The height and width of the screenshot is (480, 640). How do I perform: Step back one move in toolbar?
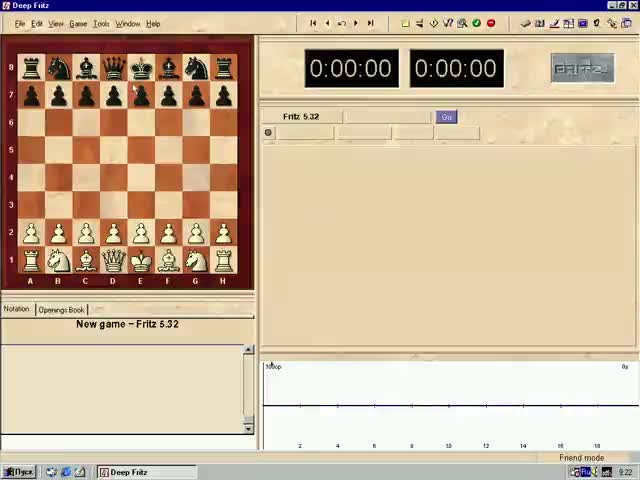(x=327, y=23)
